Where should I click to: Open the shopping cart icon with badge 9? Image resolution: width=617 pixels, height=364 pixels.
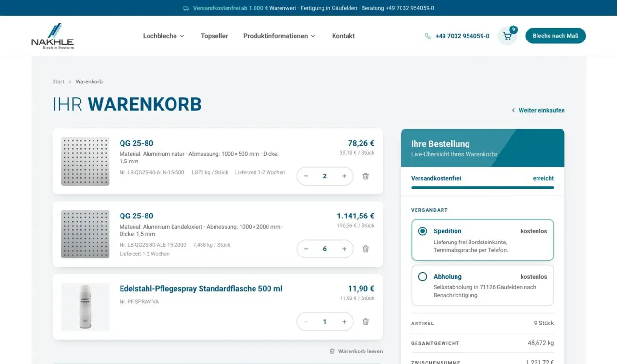[507, 36]
